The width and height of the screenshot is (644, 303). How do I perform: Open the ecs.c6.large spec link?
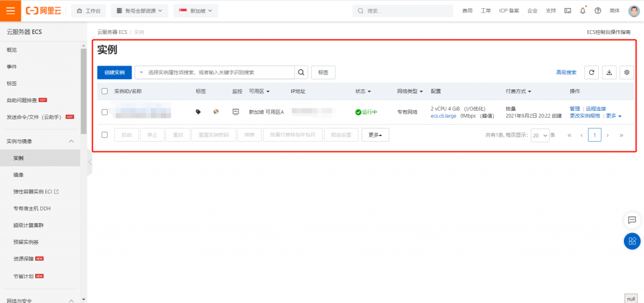[x=443, y=116]
